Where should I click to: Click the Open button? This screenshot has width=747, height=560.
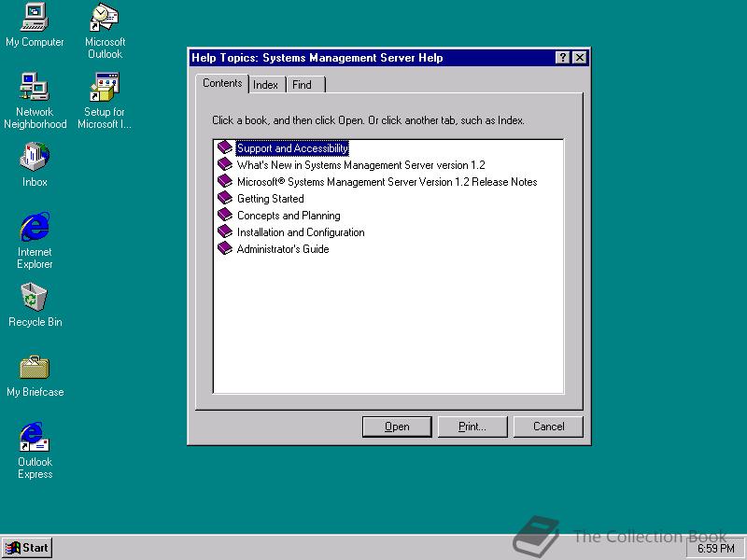pyautogui.click(x=397, y=427)
